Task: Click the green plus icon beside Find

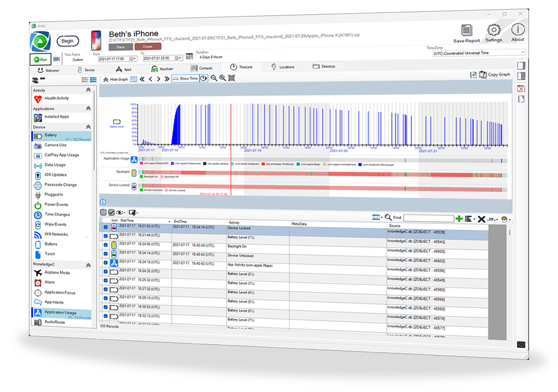Action: click(x=459, y=219)
